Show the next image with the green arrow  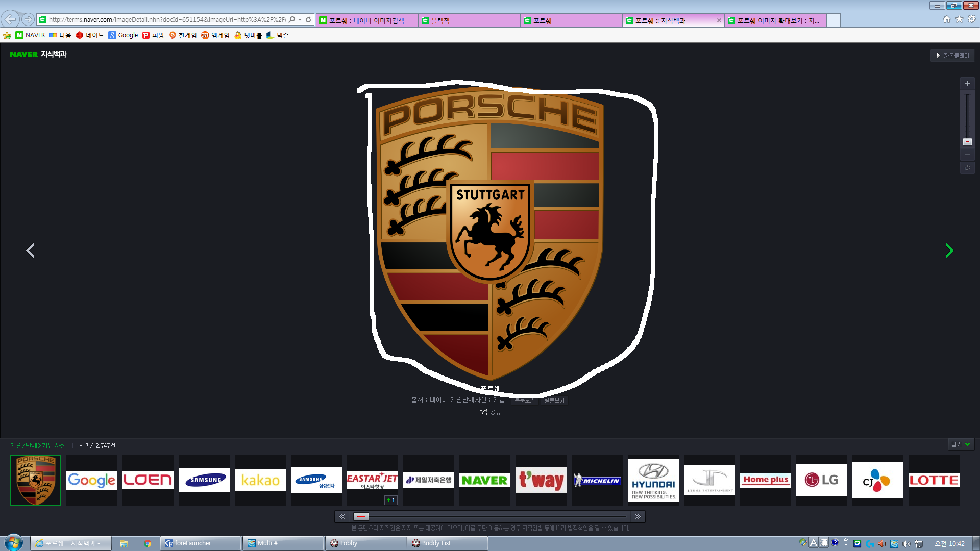949,251
